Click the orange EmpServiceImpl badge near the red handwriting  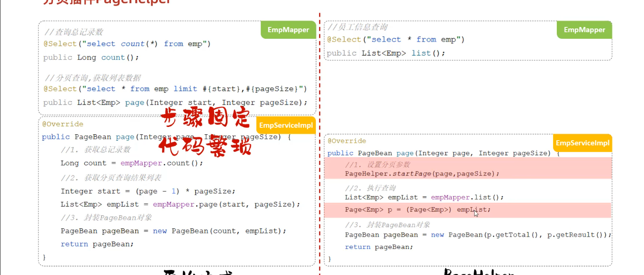[286, 125]
